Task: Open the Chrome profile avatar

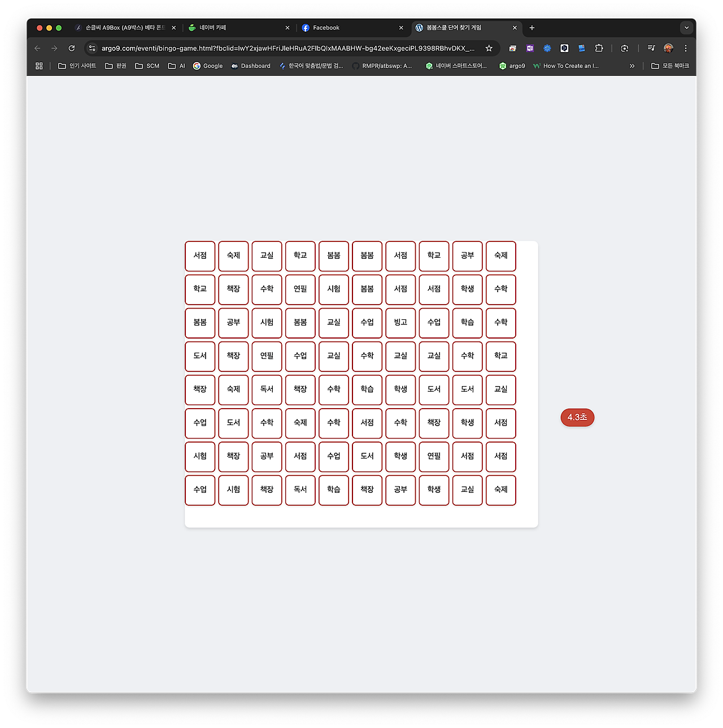Action: [x=668, y=49]
